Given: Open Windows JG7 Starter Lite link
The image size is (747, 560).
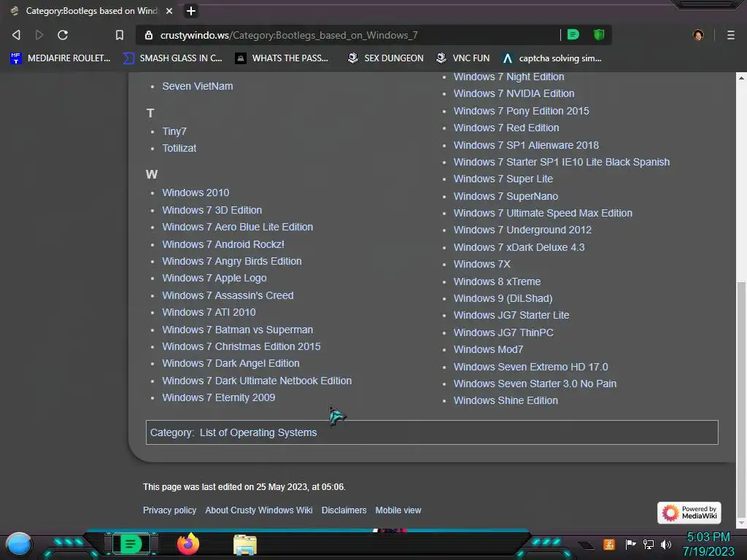Looking at the screenshot, I should point(511,315).
